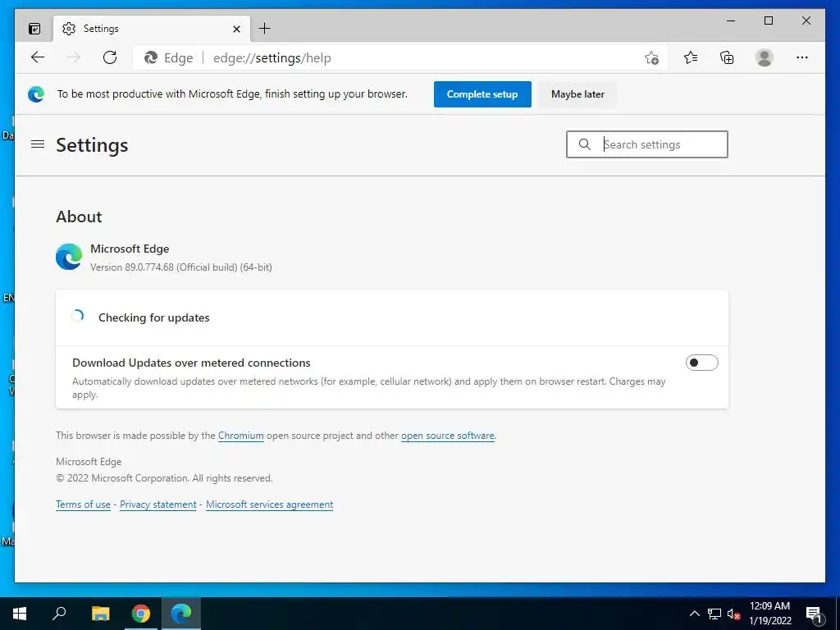Open the taskbar clock and date

pos(769,614)
